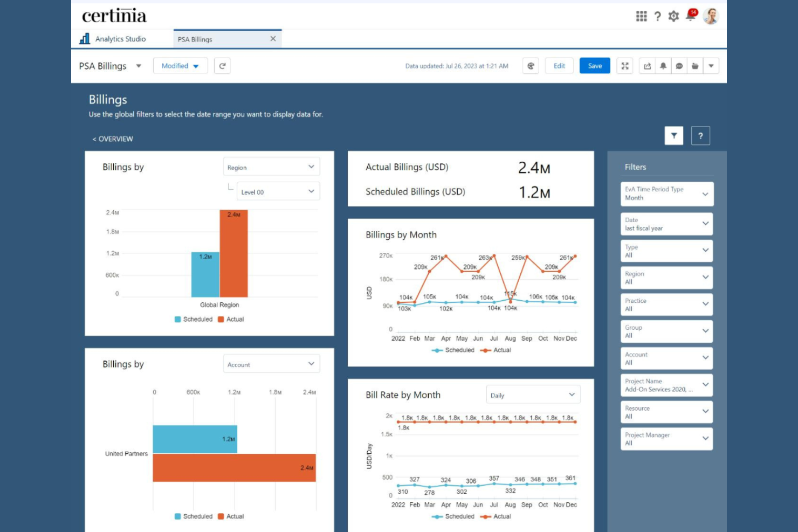Click Actual legend in Bill Rate by Month
The image size is (798, 532).
point(496,516)
